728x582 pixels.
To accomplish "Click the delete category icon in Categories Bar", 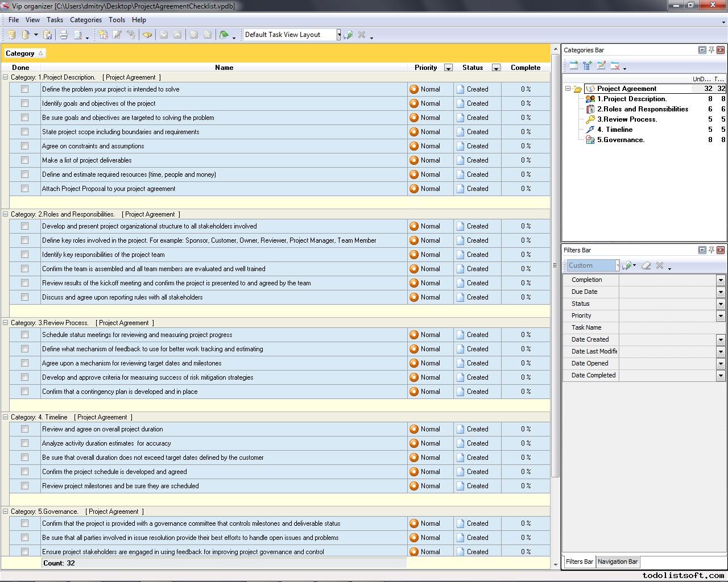I will point(615,66).
